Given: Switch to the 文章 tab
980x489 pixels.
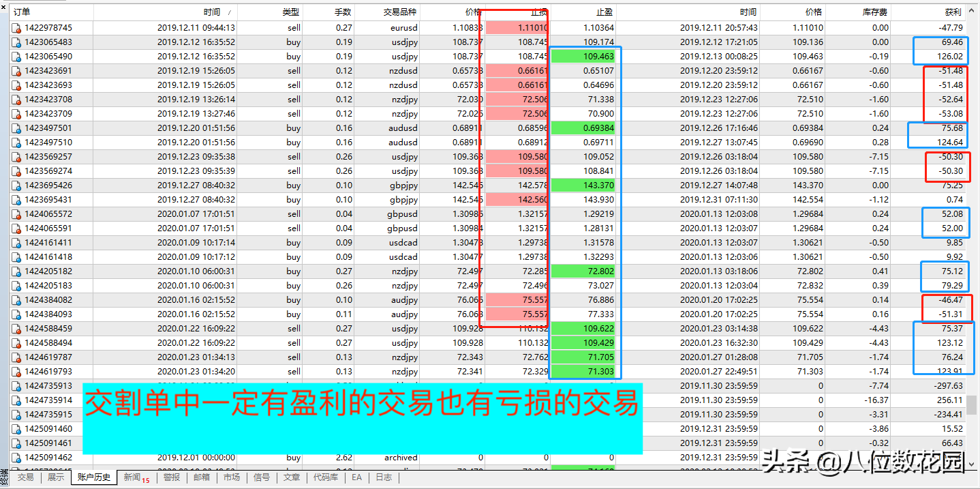Looking at the screenshot, I should pos(292,477).
